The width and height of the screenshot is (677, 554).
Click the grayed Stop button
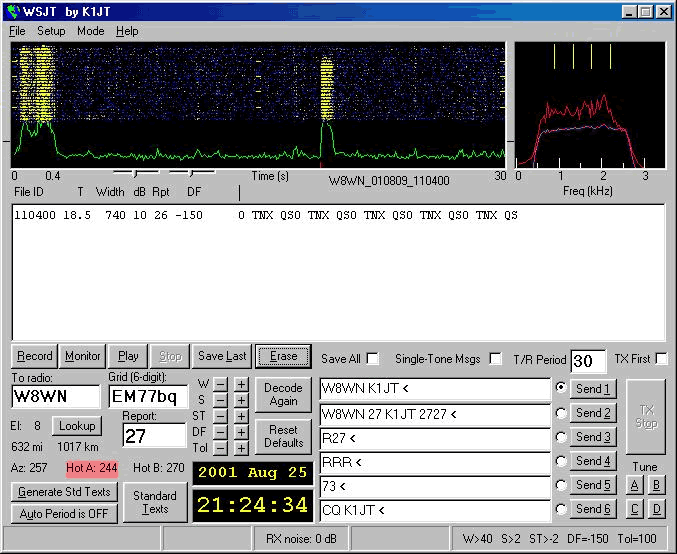170,356
